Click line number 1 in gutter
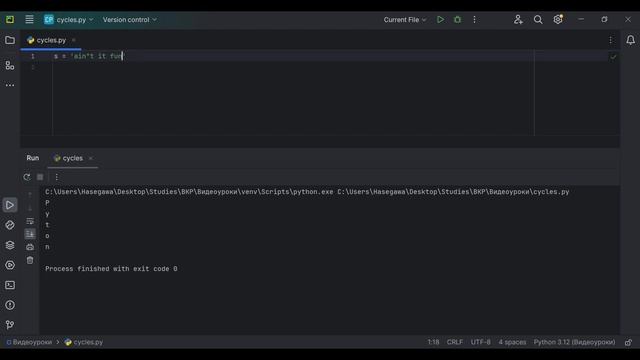 (x=33, y=56)
